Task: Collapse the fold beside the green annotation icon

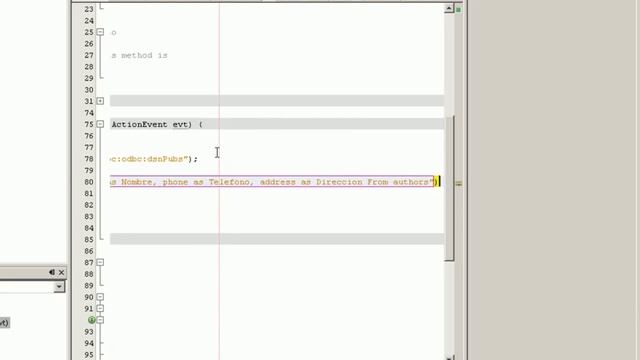Action: [x=100, y=320]
